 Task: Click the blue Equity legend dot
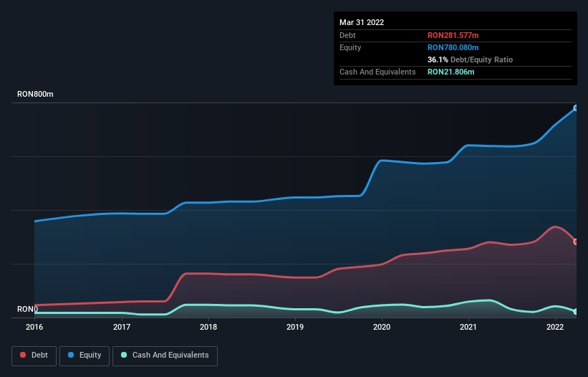point(71,355)
